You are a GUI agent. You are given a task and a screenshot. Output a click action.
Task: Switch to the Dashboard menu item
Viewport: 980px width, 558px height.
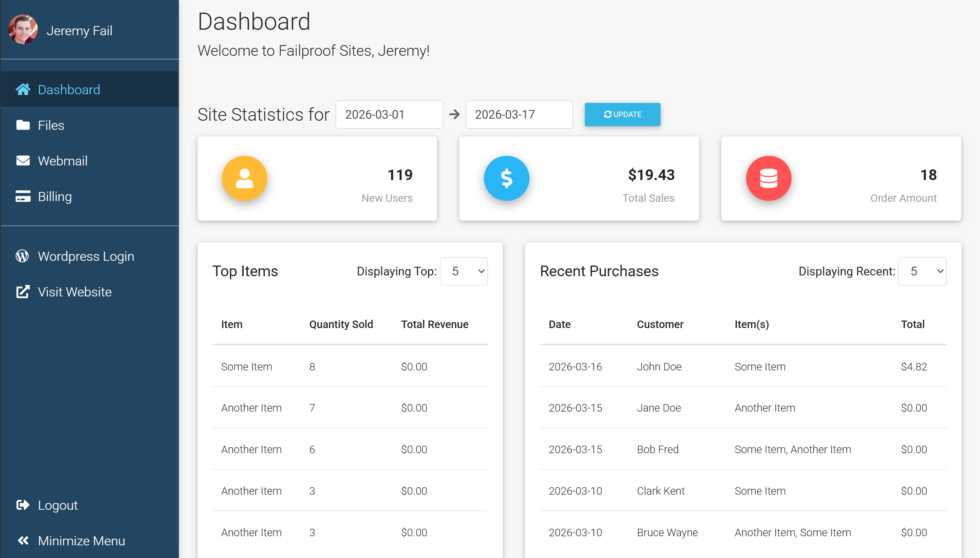click(69, 89)
